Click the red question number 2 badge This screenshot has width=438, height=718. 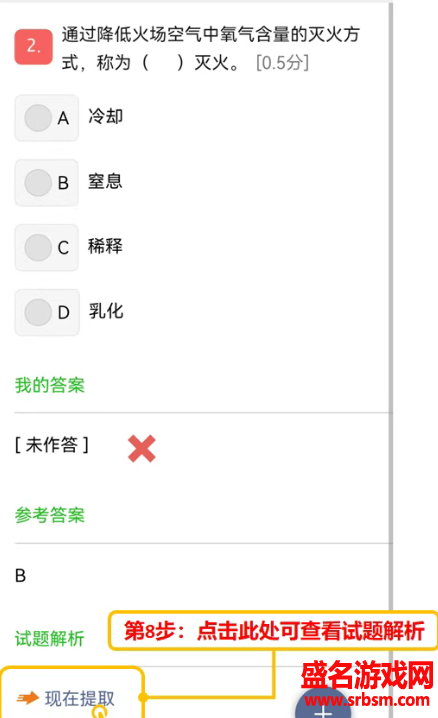[x=33, y=47]
